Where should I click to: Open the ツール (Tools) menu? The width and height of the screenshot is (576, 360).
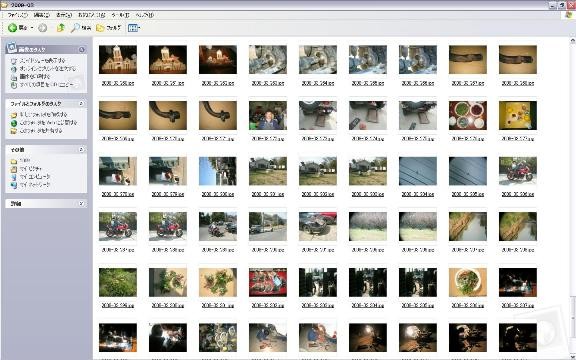click(x=120, y=15)
